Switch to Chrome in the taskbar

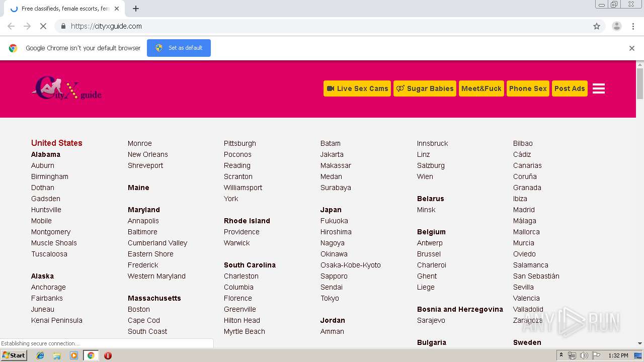pyautogui.click(x=91, y=355)
